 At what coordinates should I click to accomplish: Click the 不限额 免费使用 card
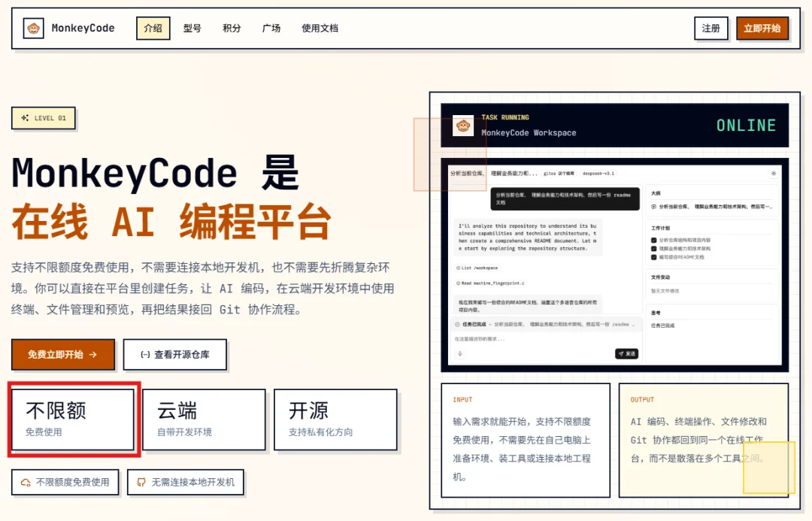pos(73,420)
